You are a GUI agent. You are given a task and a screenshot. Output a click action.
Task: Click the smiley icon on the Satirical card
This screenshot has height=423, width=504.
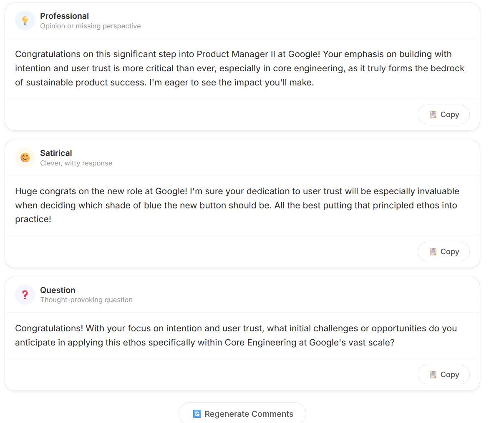[x=25, y=158]
